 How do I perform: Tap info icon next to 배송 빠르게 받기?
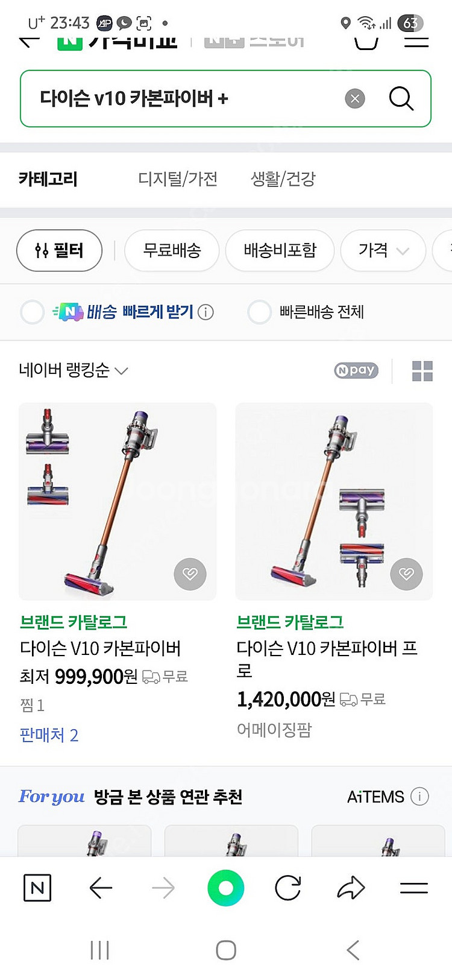(206, 312)
